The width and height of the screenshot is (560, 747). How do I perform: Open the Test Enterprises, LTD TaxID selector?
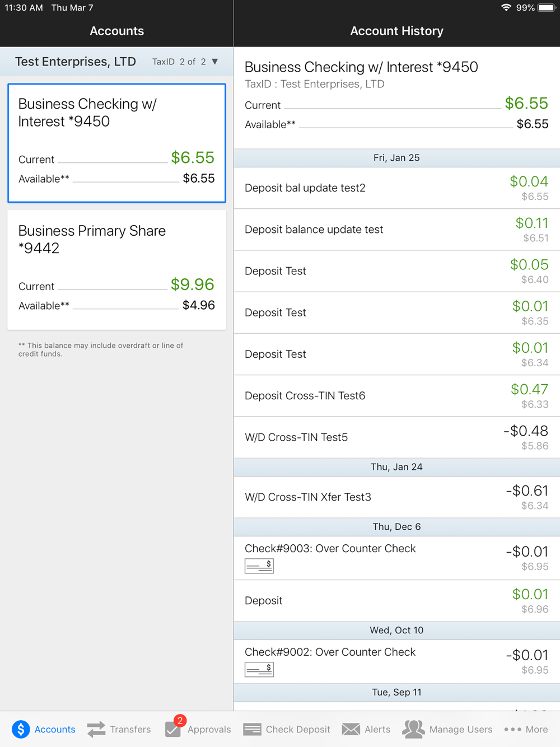coord(76,62)
